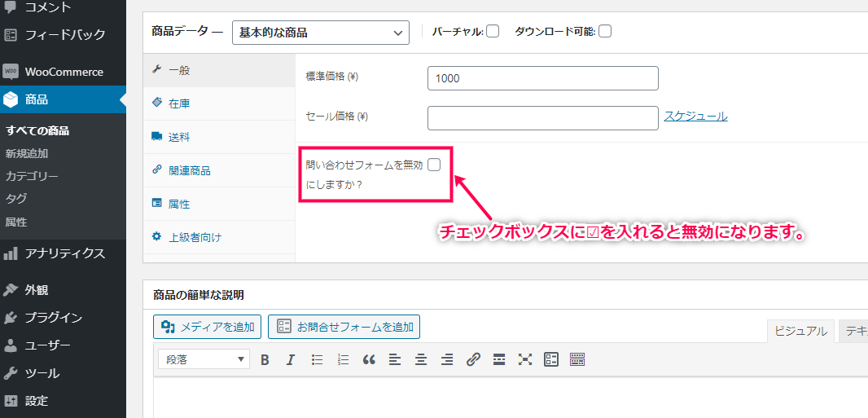Image resolution: width=868 pixels, height=418 pixels.
Task: Align text right
Action: coord(447,360)
